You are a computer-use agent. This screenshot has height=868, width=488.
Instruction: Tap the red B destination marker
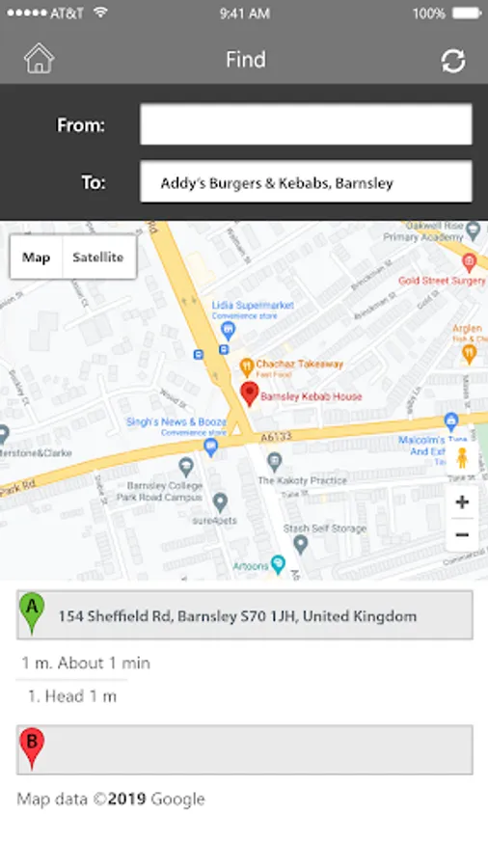[32, 748]
